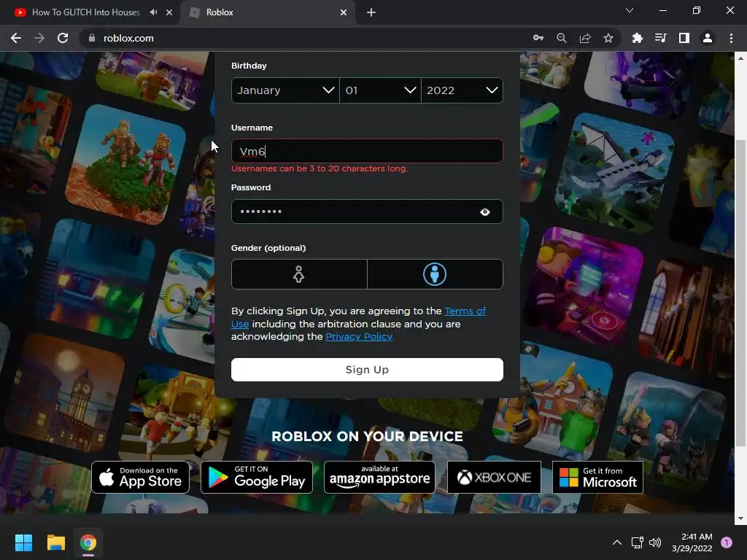The width and height of the screenshot is (747, 560).
Task: Open the saved passwords key icon
Action: (x=538, y=38)
